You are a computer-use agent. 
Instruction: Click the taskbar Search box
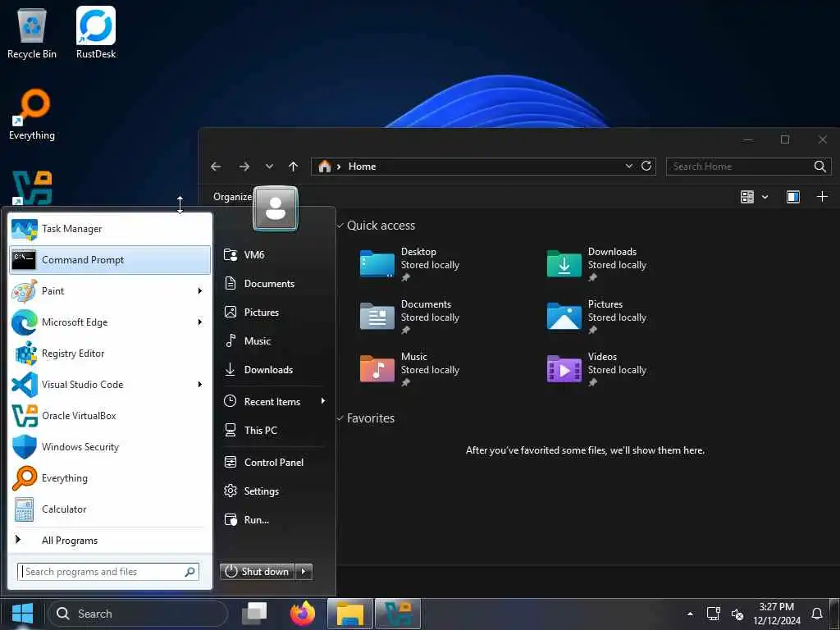click(x=138, y=614)
